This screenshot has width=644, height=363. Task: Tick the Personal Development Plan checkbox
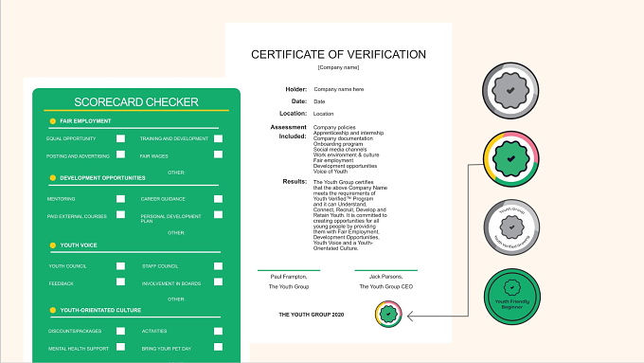point(218,214)
